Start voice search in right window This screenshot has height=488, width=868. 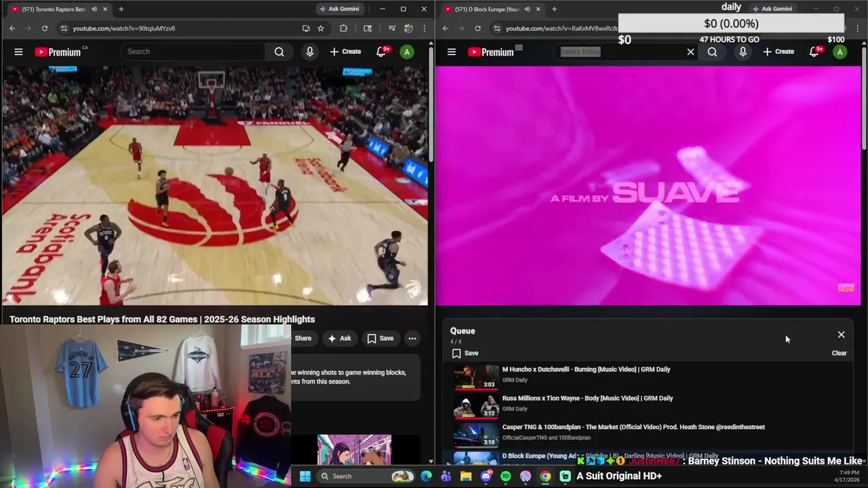pyautogui.click(x=743, y=52)
